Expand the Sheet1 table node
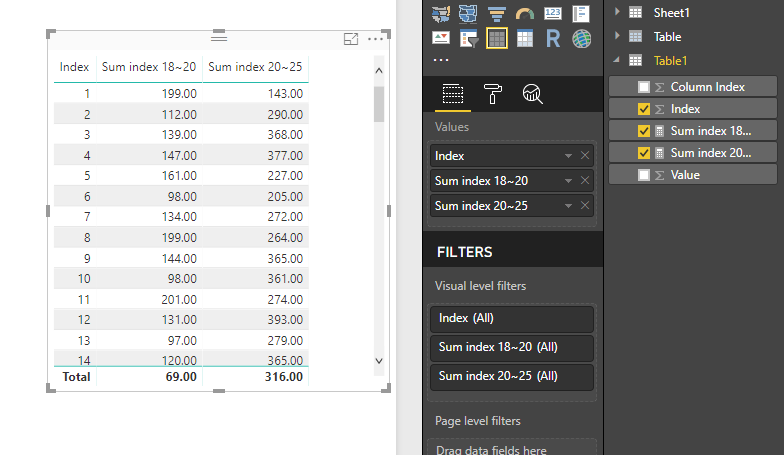This screenshot has width=784, height=455. coord(617,12)
